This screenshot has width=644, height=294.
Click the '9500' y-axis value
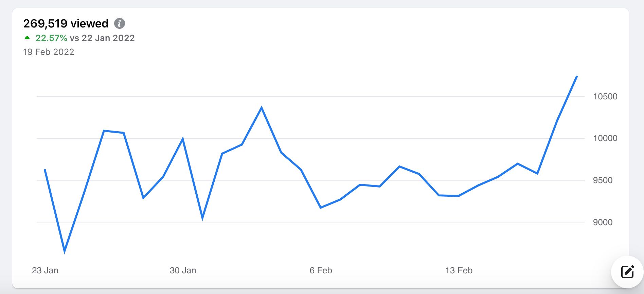tap(603, 180)
